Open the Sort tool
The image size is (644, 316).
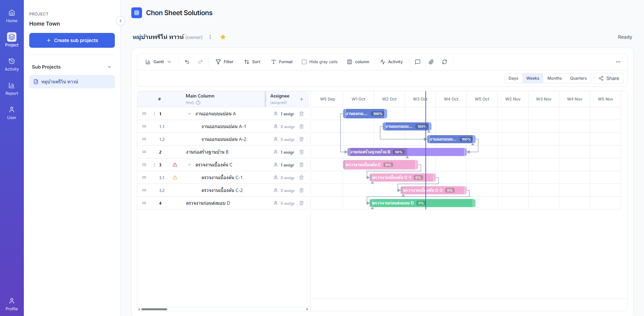[252, 62]
